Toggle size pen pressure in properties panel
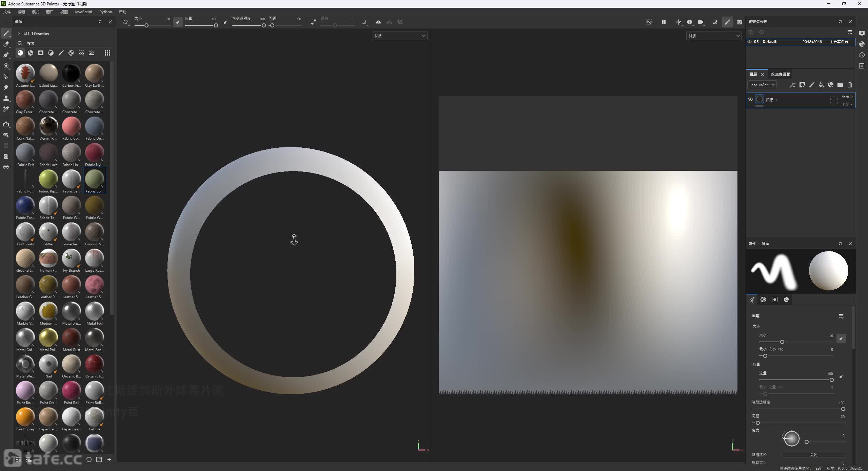Image resolution: width=868 pixels, height=471 pixels. pyautogui.click(x=841, y=338)
